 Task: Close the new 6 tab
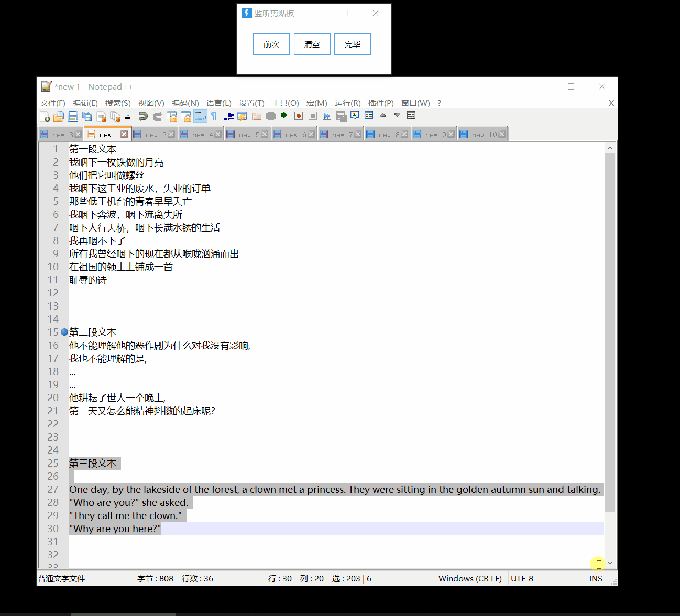(x=311, y=134)
